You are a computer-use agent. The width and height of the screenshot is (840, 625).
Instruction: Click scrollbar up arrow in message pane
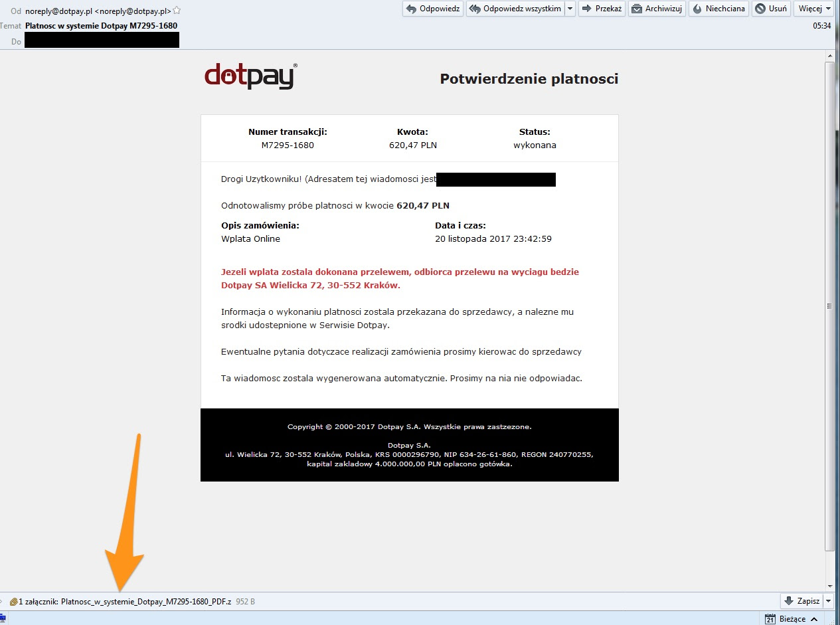pyautogui.click(x=829, y=56)
